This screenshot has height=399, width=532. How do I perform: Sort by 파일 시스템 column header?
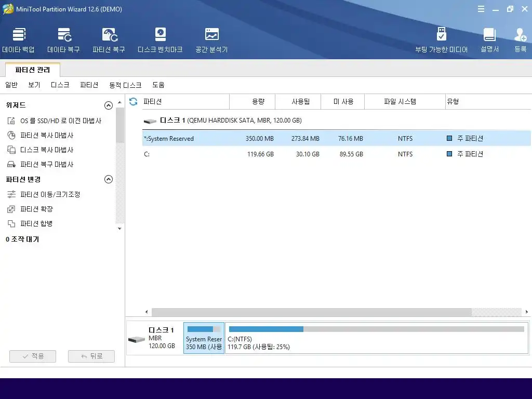[x=405, y=101]
